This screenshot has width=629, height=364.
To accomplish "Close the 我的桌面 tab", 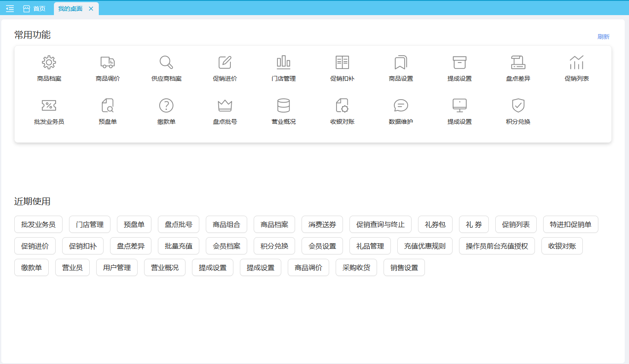I will [91, 9].
